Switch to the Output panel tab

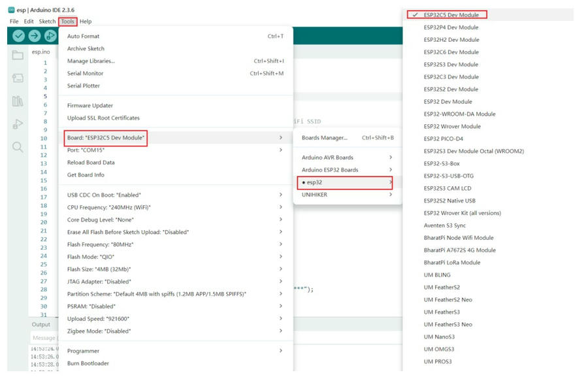pyautogui.click(x=41, y=324)
